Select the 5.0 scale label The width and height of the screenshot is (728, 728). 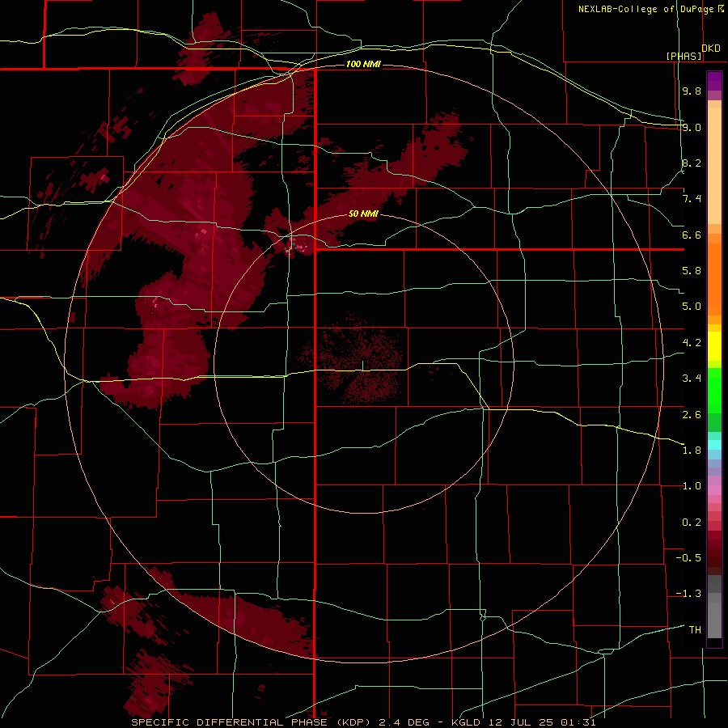[692, 307]
